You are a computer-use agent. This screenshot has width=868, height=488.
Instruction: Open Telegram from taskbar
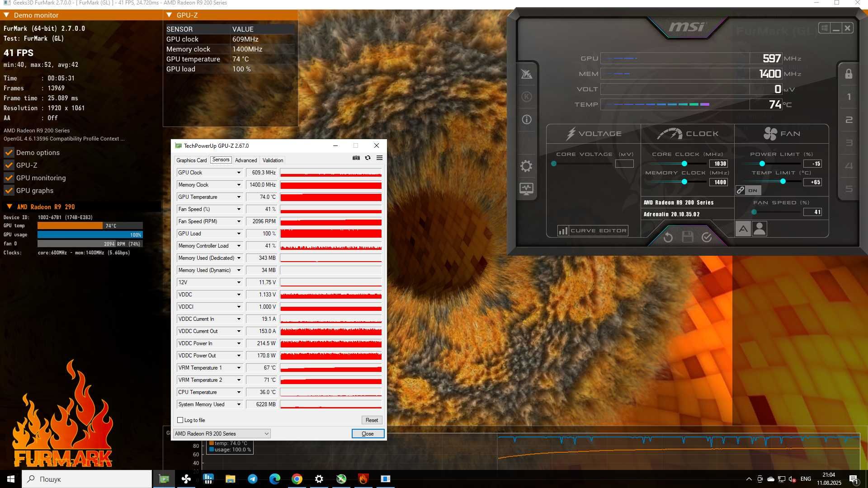[252, 479]
